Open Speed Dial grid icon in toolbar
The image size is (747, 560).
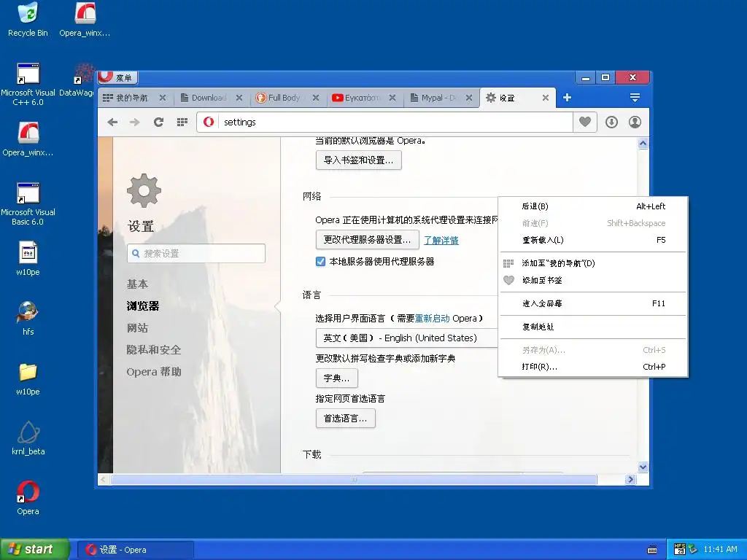tap(182, 122)
